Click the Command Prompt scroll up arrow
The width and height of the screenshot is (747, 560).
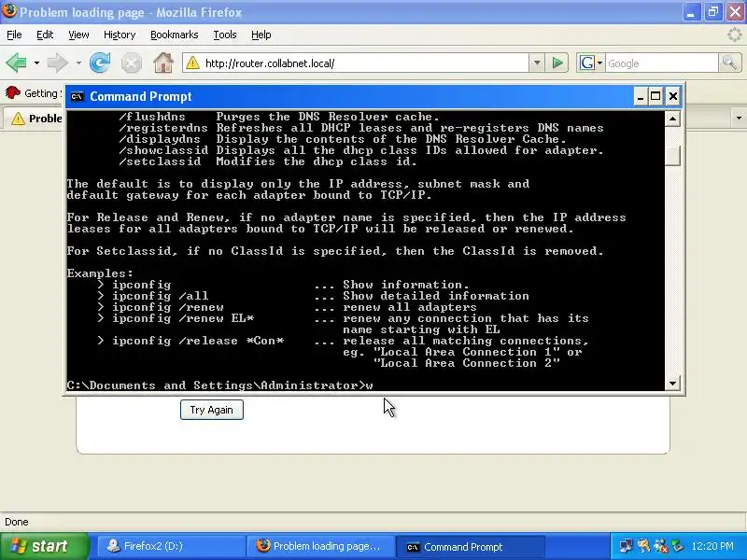click(x=672, y=119)
